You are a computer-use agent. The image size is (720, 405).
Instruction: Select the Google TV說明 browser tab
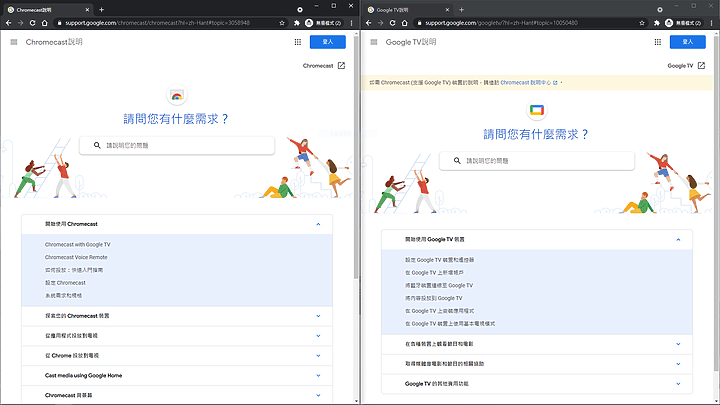point(408,10)
